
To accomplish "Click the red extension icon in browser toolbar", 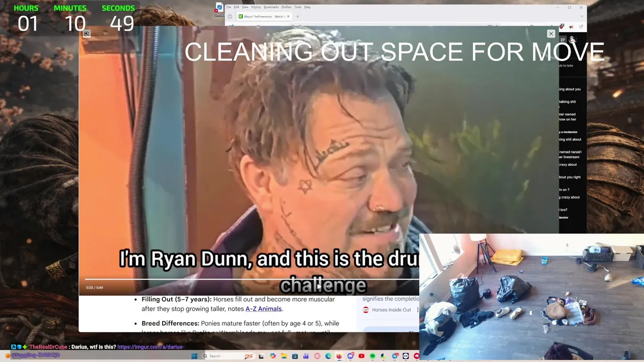I will pyautogui.click(x=561, y=27).
